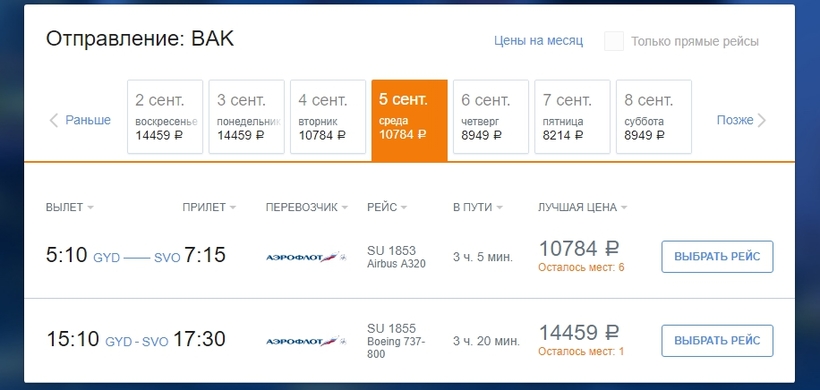Sort by В ПУТИ column arrow
820x390 pixels.
pos(499,208)
